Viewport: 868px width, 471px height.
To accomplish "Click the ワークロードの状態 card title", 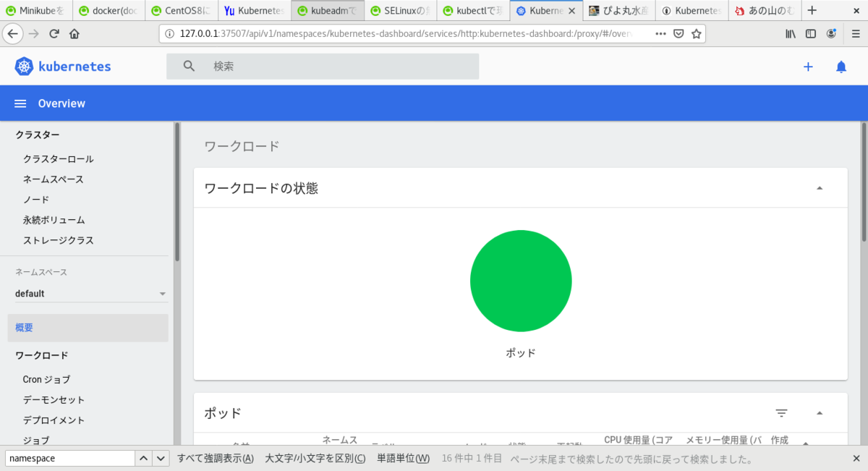I will click(x=261, y=188).
